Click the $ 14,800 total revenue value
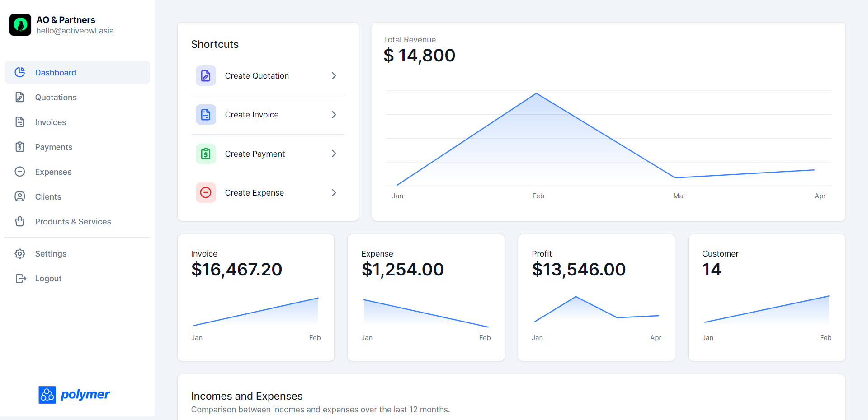 pyautogui.click(x=420, y=56)
